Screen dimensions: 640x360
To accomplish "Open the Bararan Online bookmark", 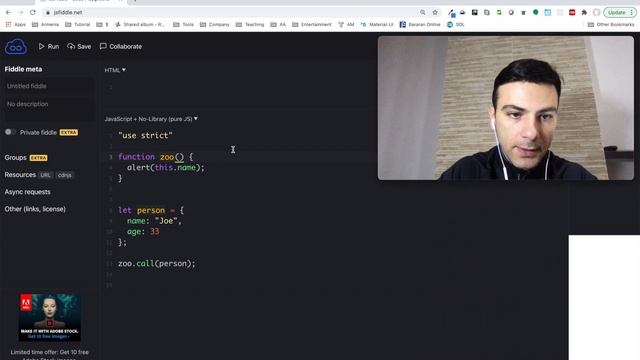I will [x=420, y=24].
